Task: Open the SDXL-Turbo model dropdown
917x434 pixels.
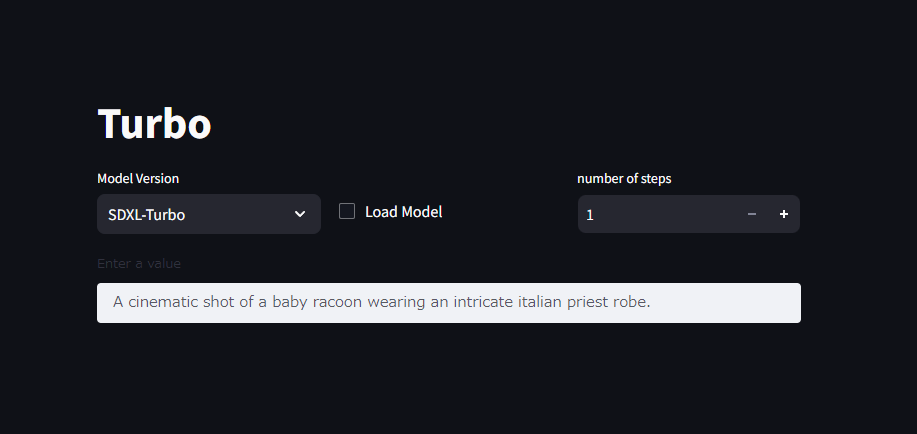Action: [209, 214]
